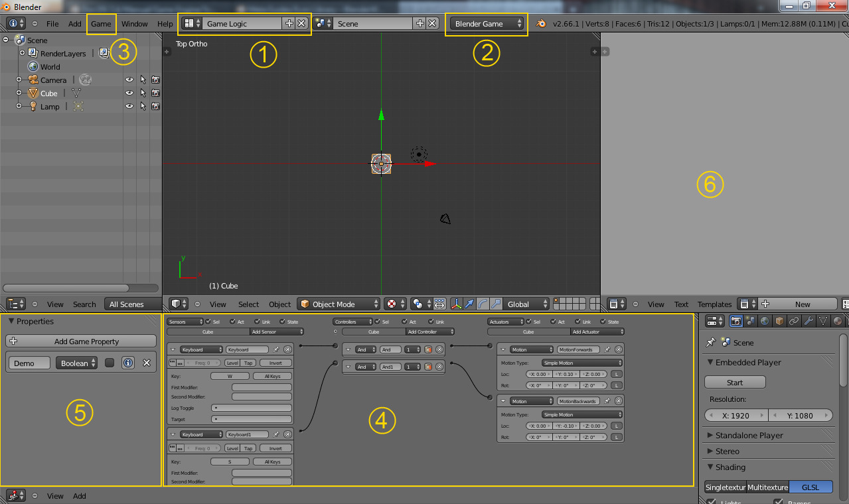The height and width of the screenshot is (504, 849).
Task: Click Invert on Keyboard1 sensor
Action: point(275,448)
